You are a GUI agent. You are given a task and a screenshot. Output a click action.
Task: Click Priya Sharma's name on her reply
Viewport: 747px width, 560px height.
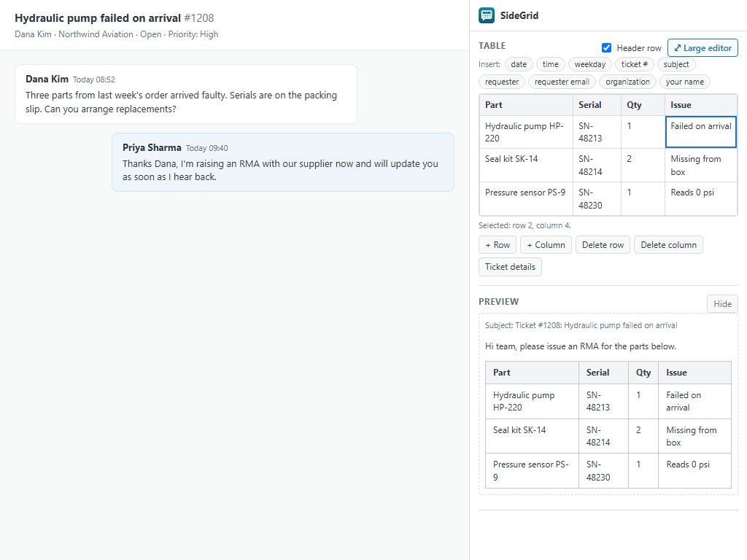click(152, 147)
